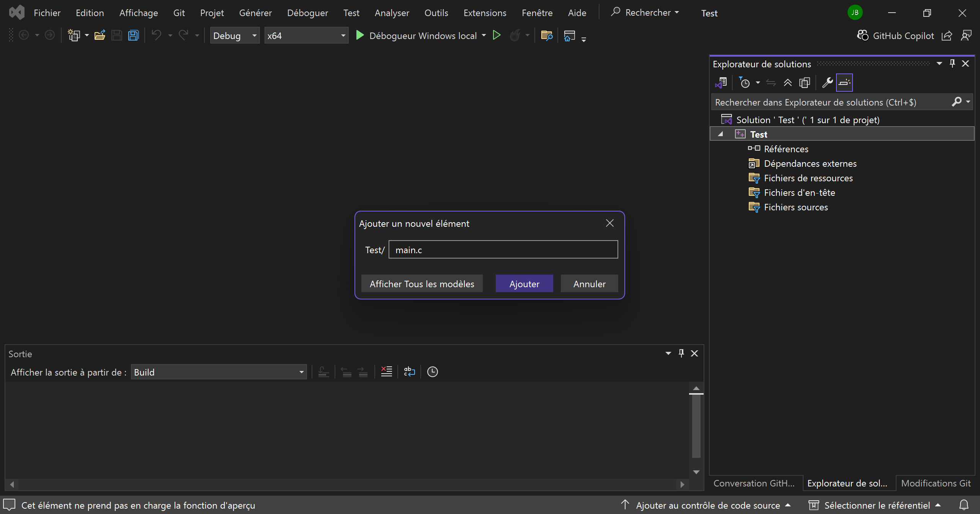Click the Ajouter button
The image size is (980, 514).
click(524, 284)
